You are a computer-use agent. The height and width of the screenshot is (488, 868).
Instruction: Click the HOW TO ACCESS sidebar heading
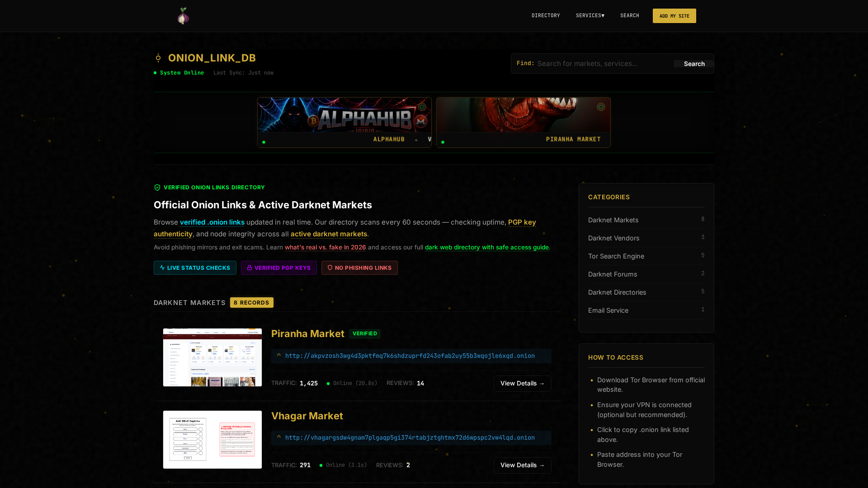point(615,357)
